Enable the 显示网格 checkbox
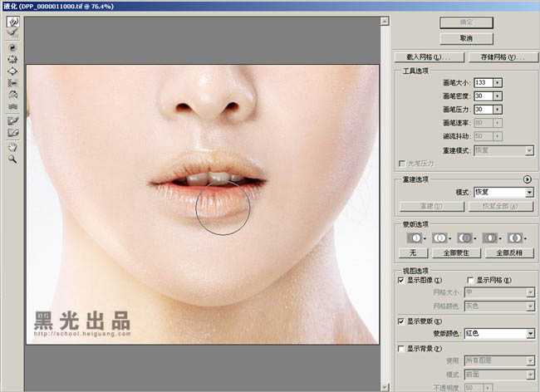Viewport: 540px width, 392px height. (x=470, y=281)
